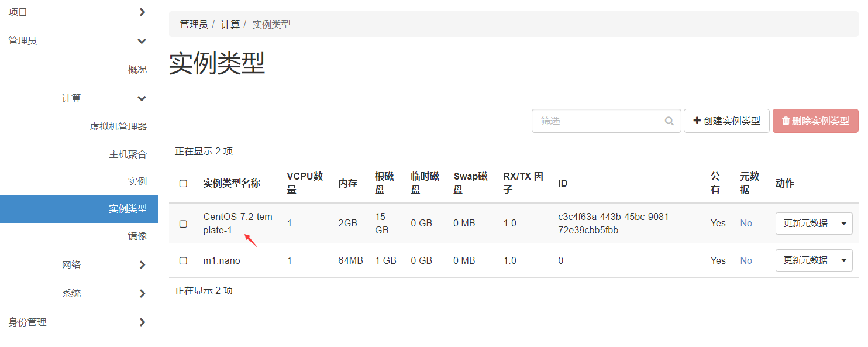Viewport: 868px width, 347px height.
Task: Click the VCPU数量 column header
Action: pos(305,183)
